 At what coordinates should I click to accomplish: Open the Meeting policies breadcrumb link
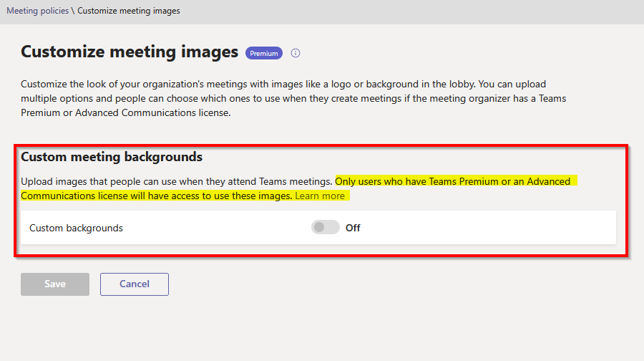pyautogui.click(x=37, y=11)
